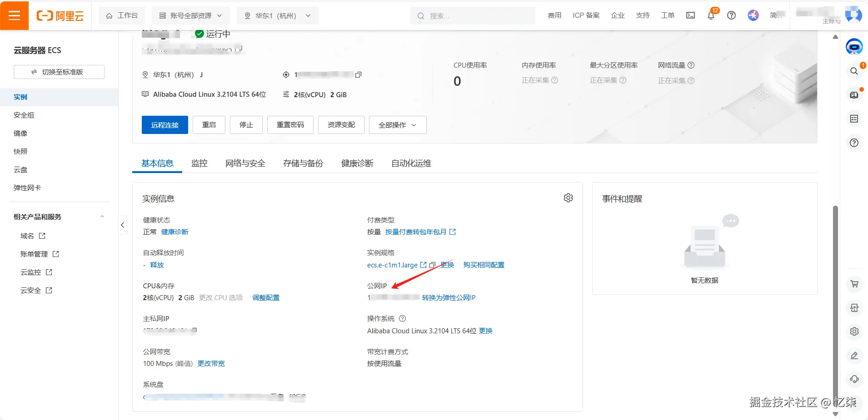Open the notification bell with 12 badge
Screen dimensions: 868x420
point(711,15)
